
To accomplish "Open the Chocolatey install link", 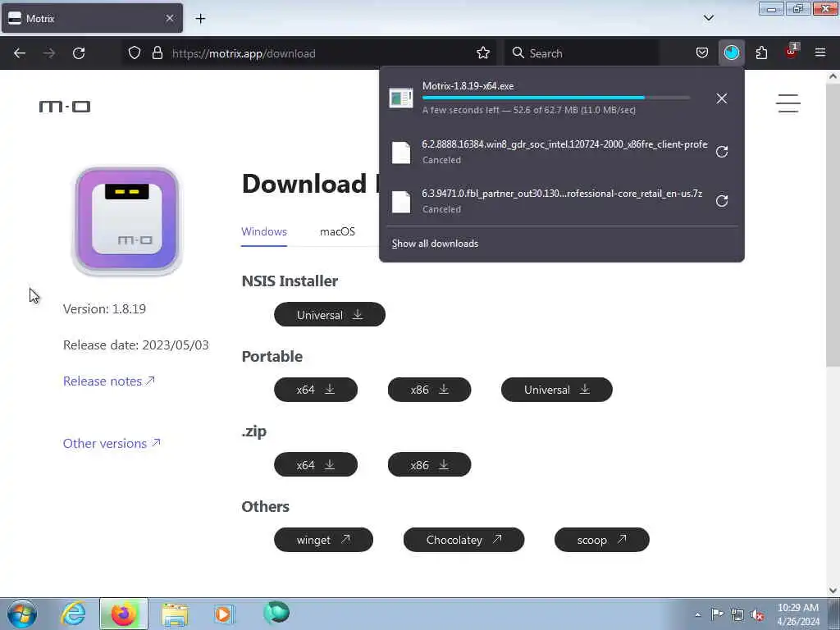I will (x=464, y=540).
